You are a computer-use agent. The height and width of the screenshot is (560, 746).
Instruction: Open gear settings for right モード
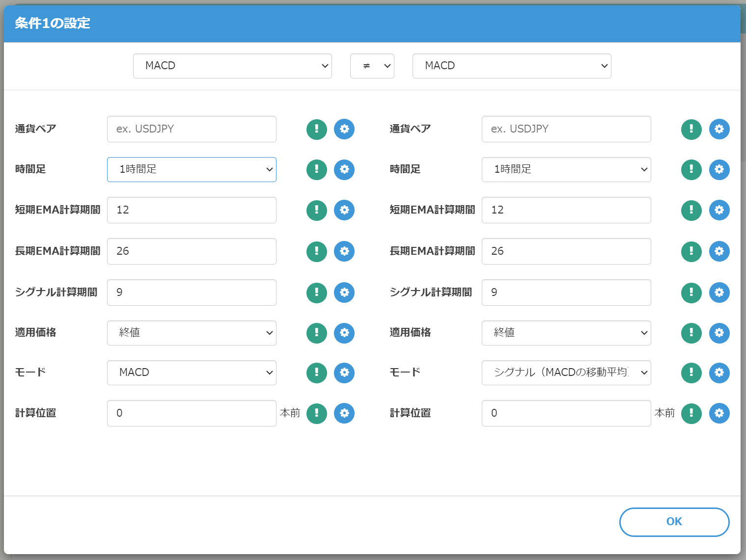[719, 373]
